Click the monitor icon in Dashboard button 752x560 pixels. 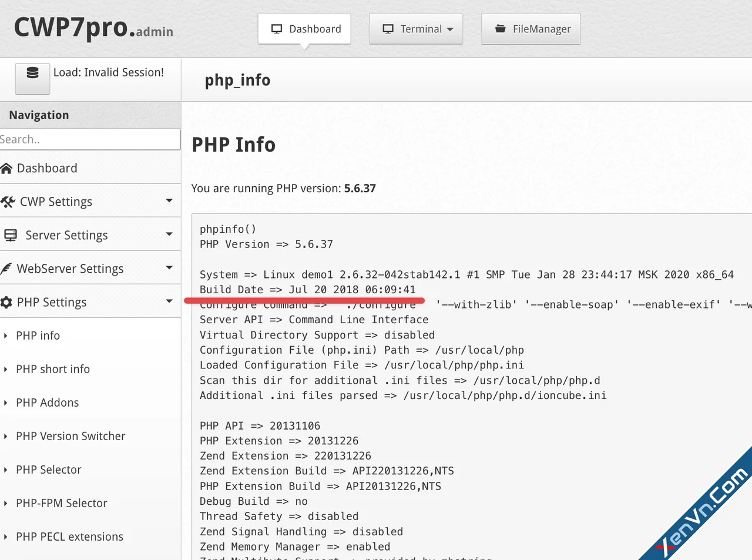point(277,29)
